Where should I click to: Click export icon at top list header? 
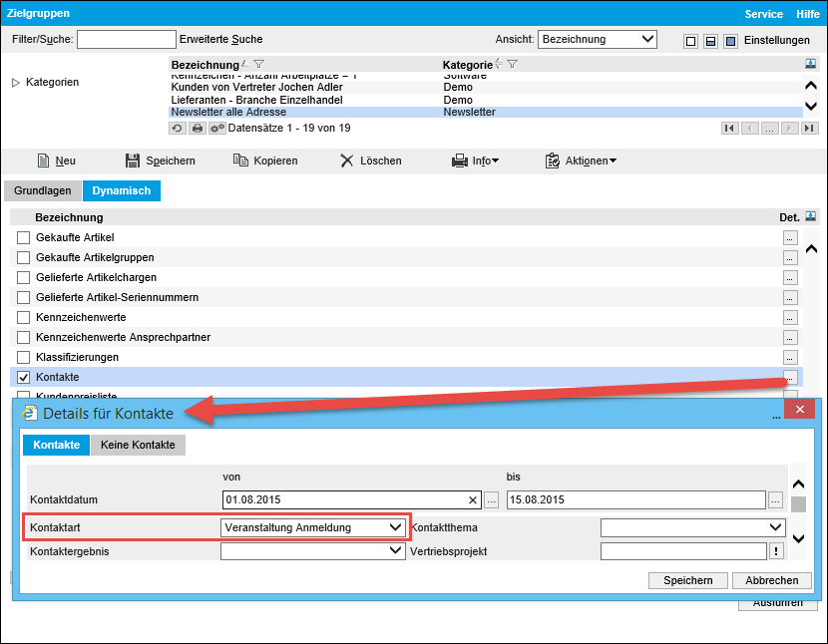coord(811,64)
